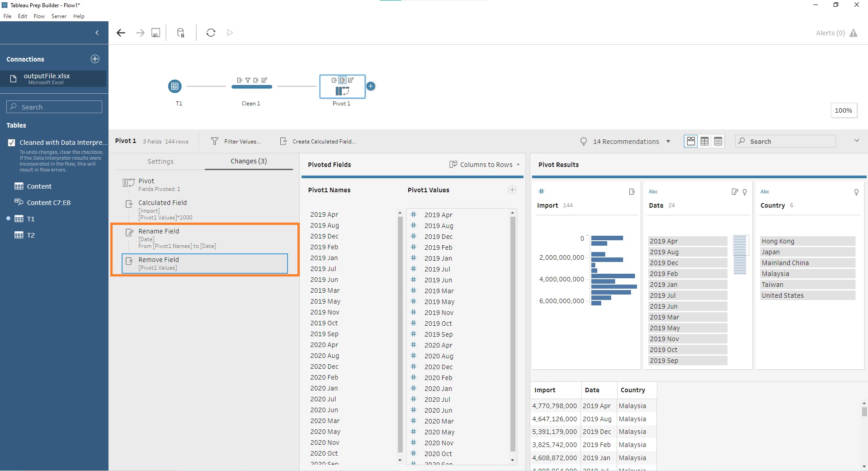Click the tables Search box in Connections
The image size is (868, 471).
(x=54, y=107)
